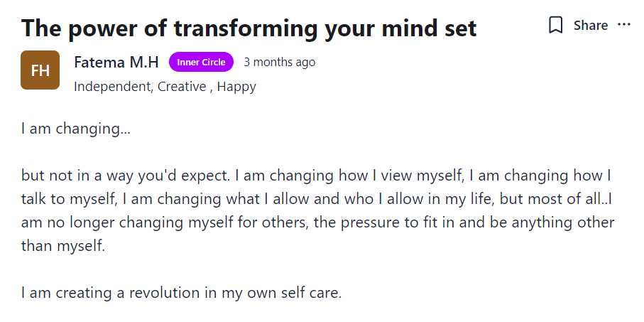Click the "than myself." text line
The image size is (644, 322).
point(62,246)
